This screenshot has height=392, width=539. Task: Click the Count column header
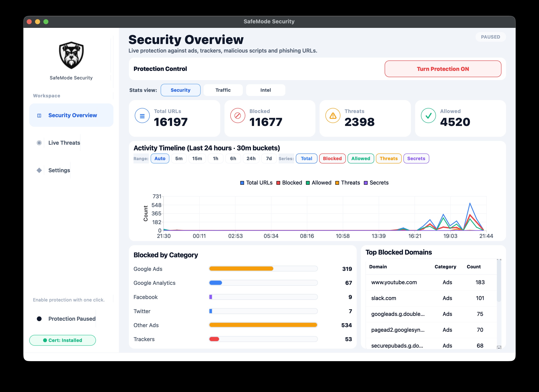(x=474, y=266)
